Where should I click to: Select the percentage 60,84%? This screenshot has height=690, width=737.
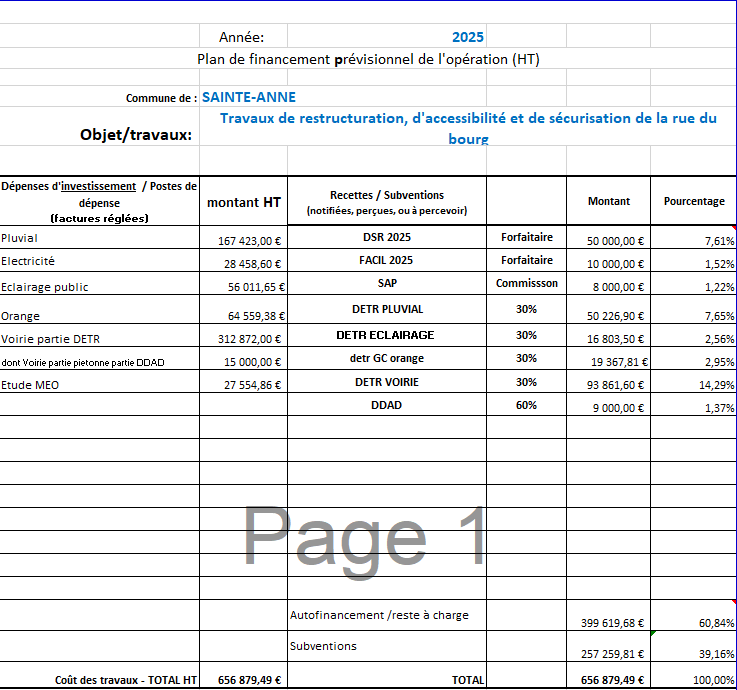tap(716, 623)
